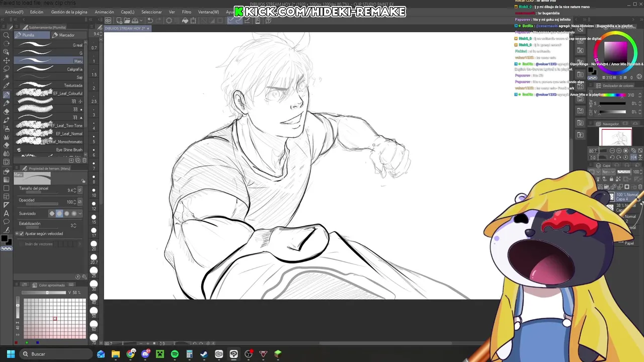Image resolution: width=644 pixels, height=362 pixels.
Task: Open file using folder toolbar icon
Action: pos(127,21)
